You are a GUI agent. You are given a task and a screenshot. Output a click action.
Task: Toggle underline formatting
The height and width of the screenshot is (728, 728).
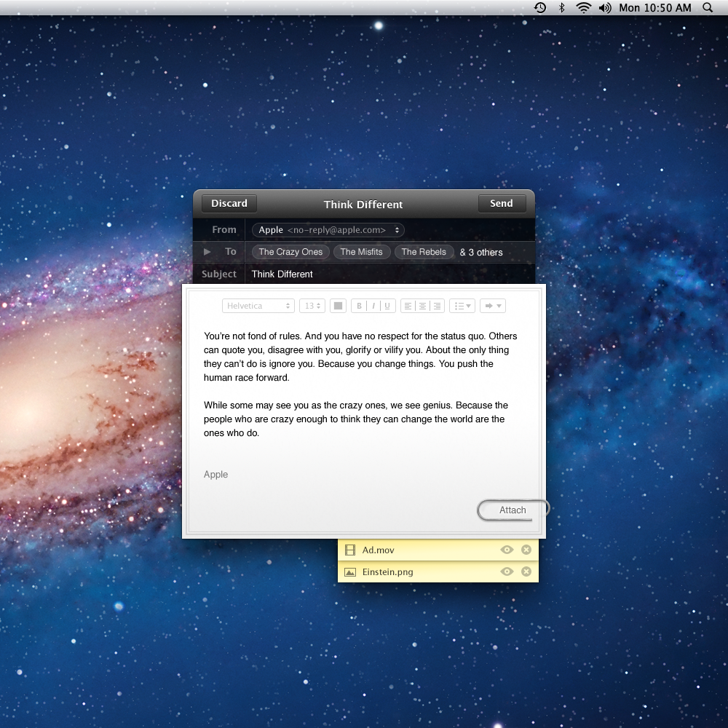point(388,306)
